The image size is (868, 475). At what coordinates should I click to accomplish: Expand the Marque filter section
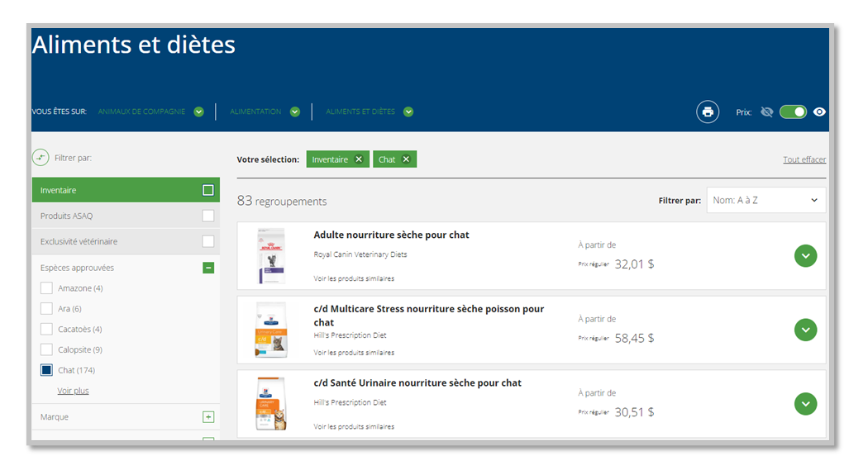(x=208, y=417)
